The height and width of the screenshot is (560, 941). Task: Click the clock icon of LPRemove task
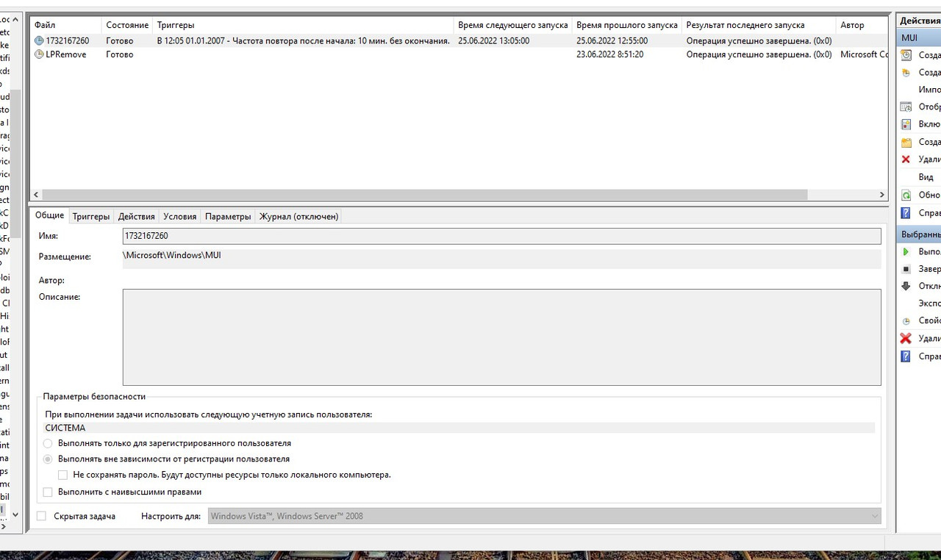pyautogui.click(x=39, y=54)
